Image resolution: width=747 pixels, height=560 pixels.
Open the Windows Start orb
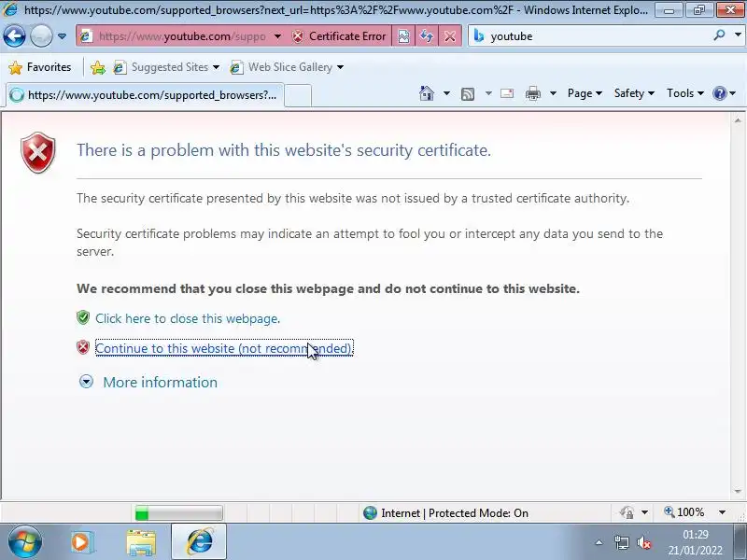tap(24, 542)
